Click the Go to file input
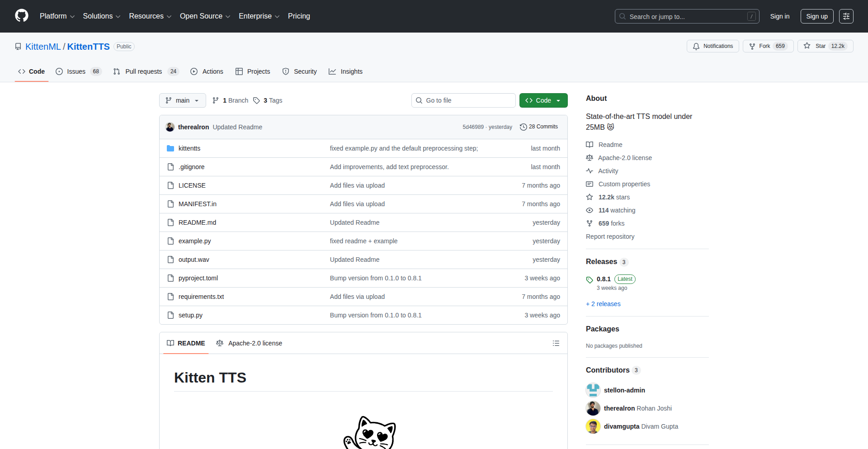The width and height of the screenshot is (868, 449). [463, 100]
